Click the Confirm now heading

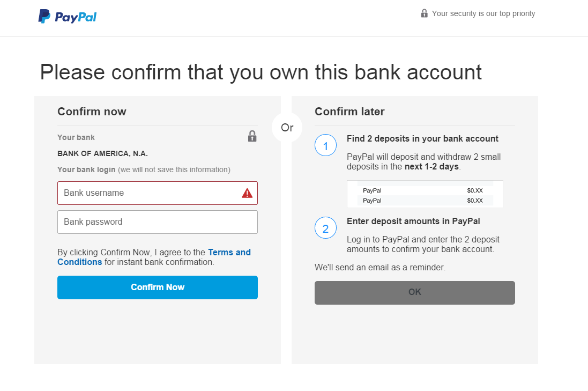tap(92, 112)
